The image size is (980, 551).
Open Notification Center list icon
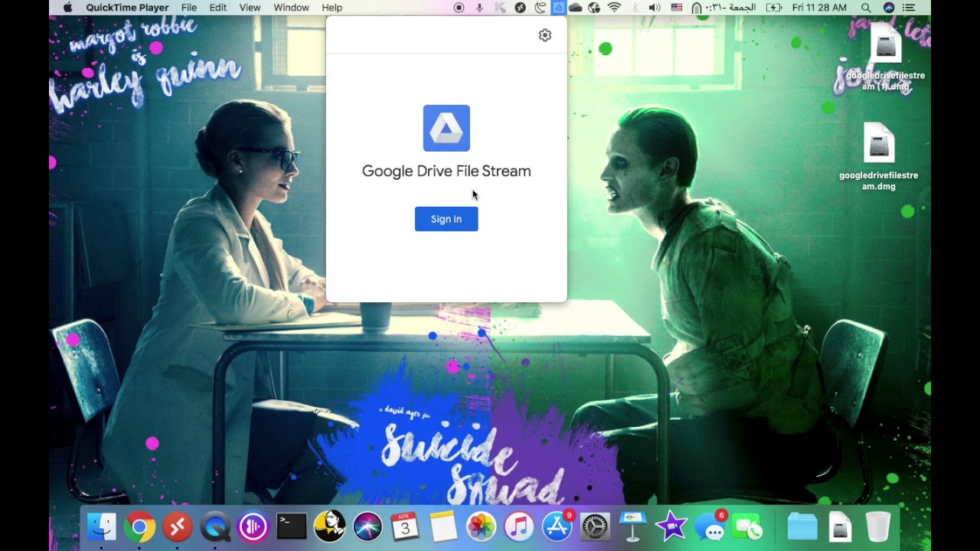click(909, 8)
